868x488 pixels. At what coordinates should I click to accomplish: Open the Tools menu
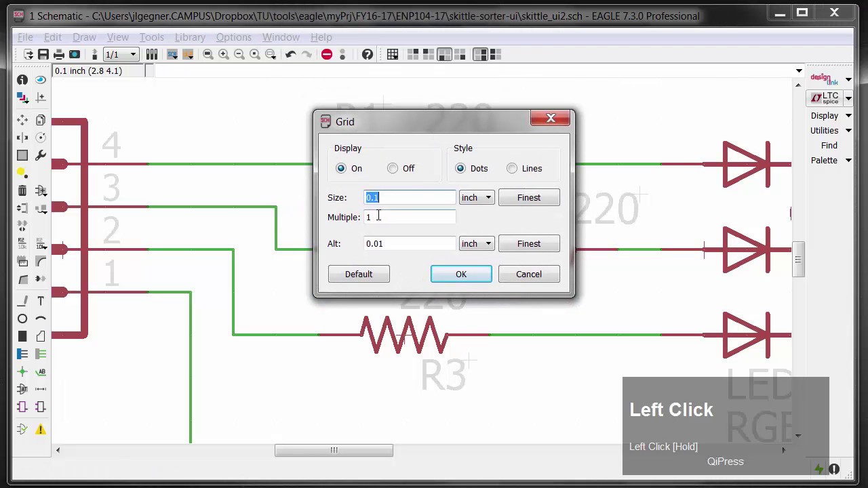tap(151, 37)
